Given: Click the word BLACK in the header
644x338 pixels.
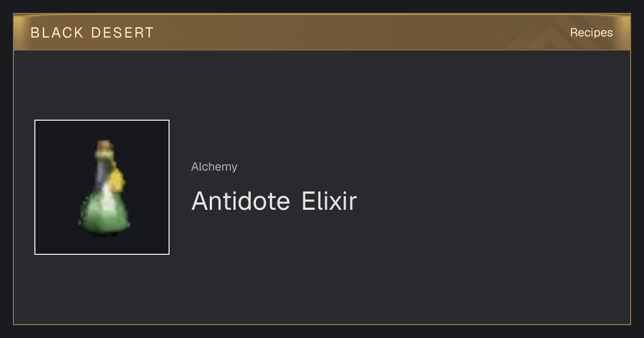Looking at the screenshot, I should [57, 33].
